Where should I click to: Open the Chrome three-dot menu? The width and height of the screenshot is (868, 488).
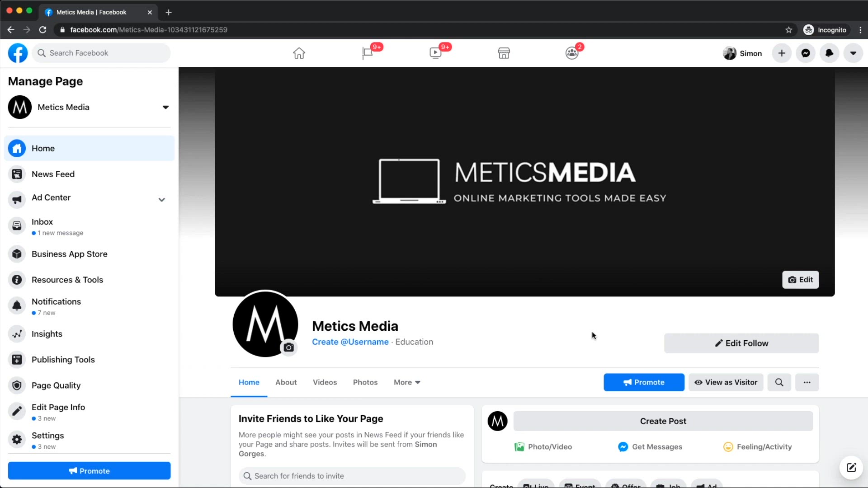pyautogui.click(x=860, y=30)
